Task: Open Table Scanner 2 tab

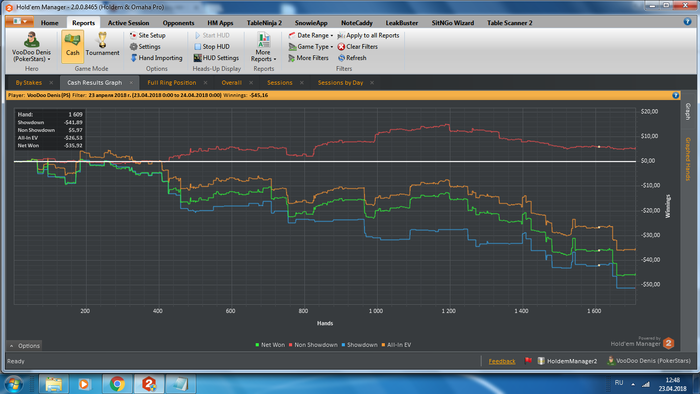Action: pos(509,23)
